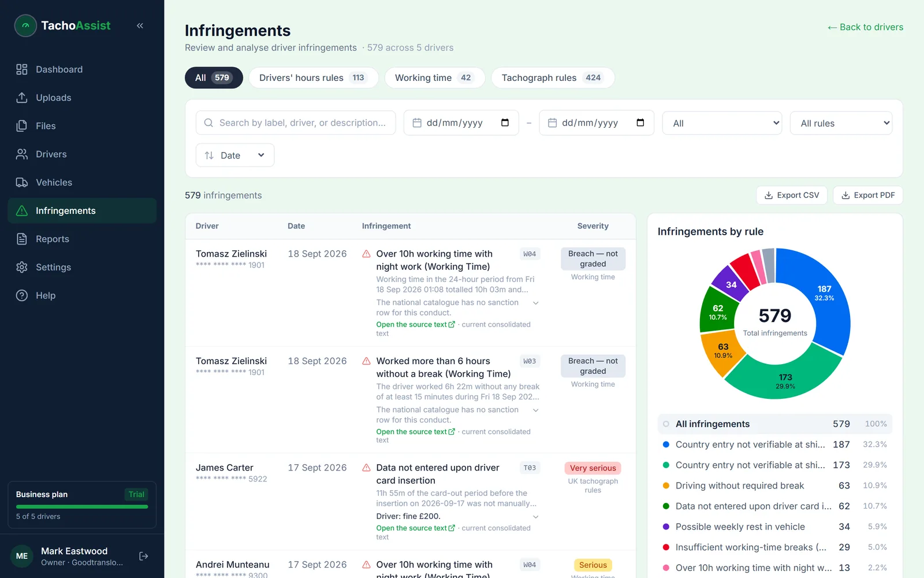The height and width of the screenshot is (578, 924).
Task: Open the start date calendar picker icon
Action: pyautogui.click(x=505, y=123)
